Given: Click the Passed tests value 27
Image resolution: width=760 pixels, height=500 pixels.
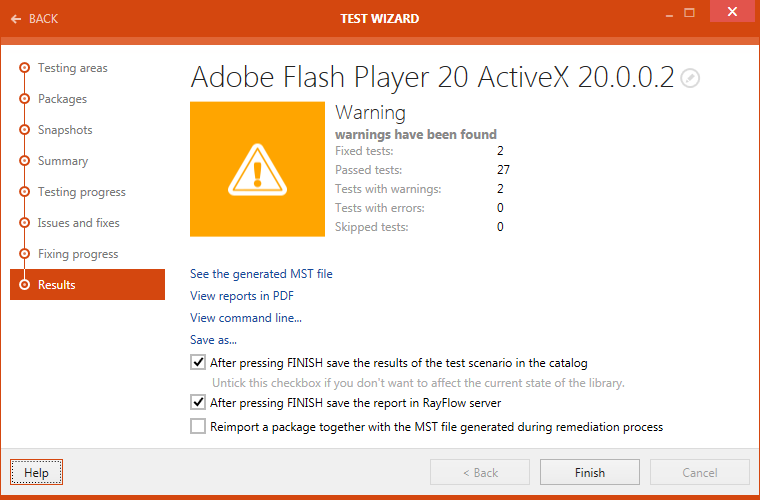Looking at the screenshot, I should [503, 170].
